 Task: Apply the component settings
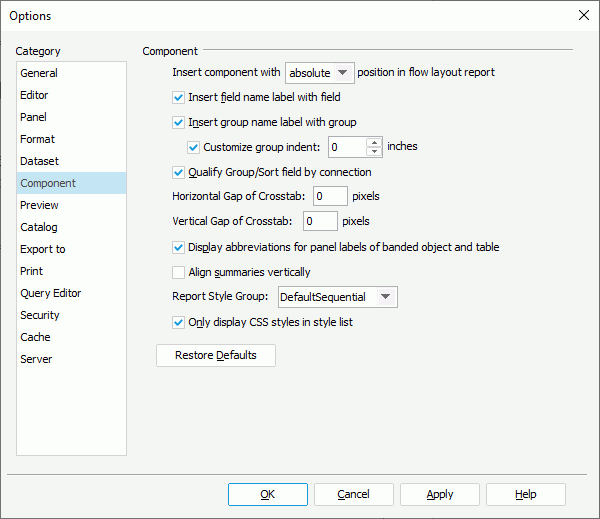440,495
